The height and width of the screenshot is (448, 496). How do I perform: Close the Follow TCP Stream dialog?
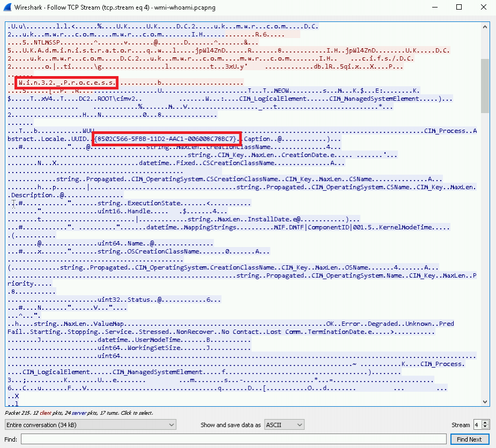pyautogui.click(x=484, y=7)
